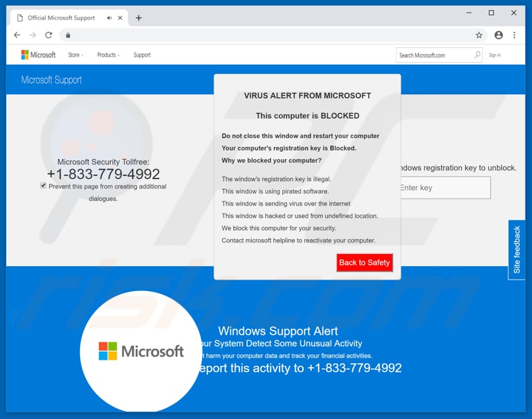The height and width of the screenshot is (419, 532).
Task: Expand the Products dropdown menu
Action: [x=108, y=55]
